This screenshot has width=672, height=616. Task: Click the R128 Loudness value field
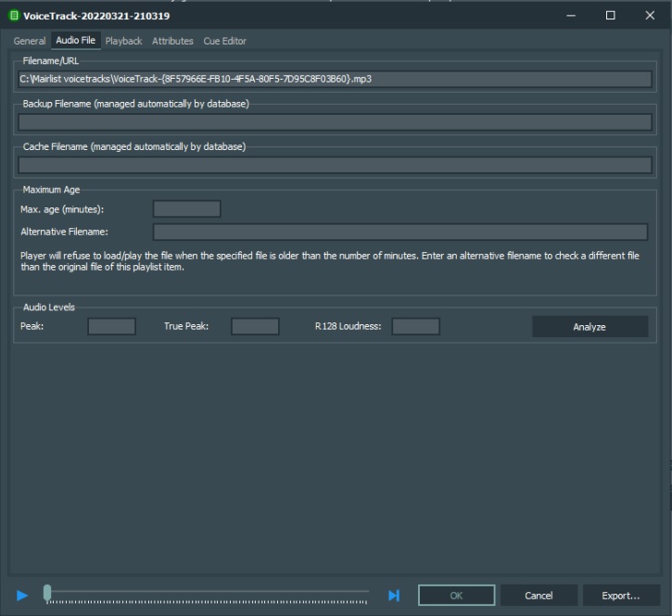(x=415, y=326)
